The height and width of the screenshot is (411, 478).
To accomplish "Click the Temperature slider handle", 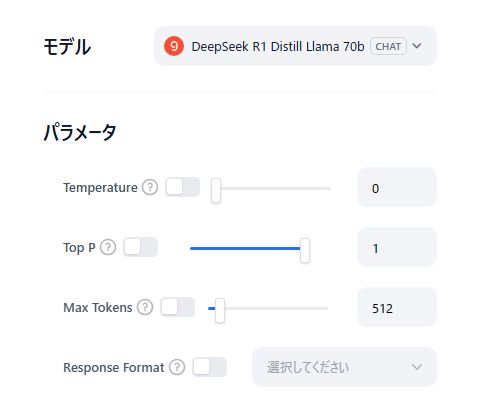I will click(216, 190).
